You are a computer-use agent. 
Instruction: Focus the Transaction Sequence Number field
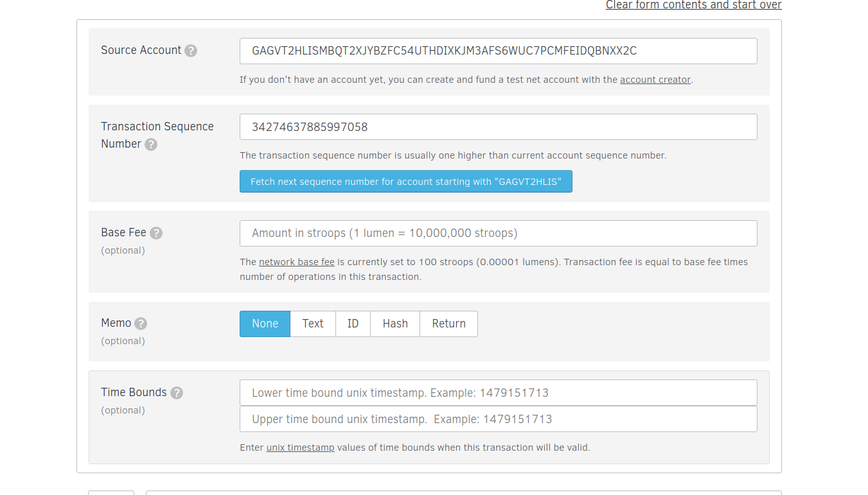pyautogui.click(x=498, y=127)
